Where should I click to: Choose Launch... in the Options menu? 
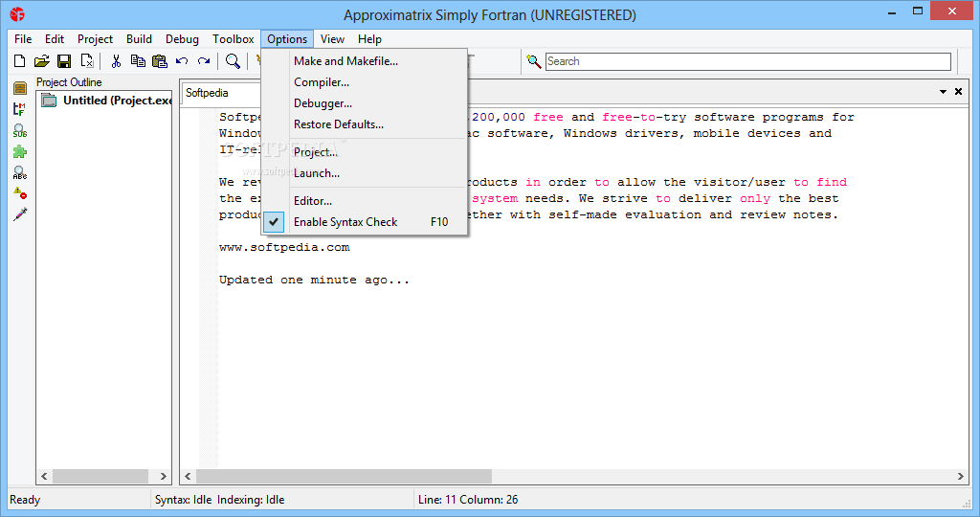pyautogui.click(x=365, y=173)
